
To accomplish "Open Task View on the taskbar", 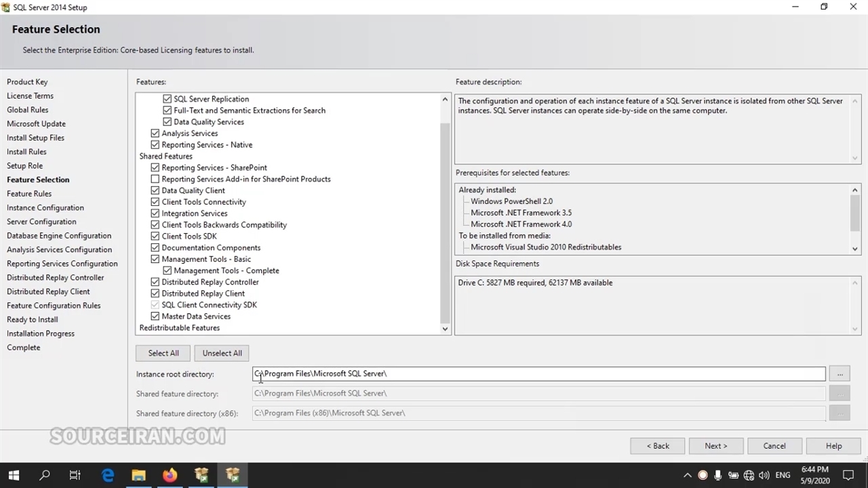I will coord(75,475).
